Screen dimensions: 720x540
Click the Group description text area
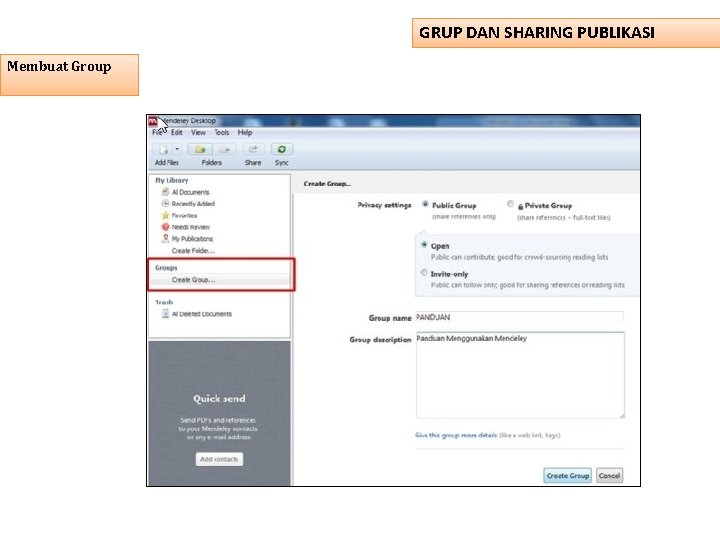520,375
